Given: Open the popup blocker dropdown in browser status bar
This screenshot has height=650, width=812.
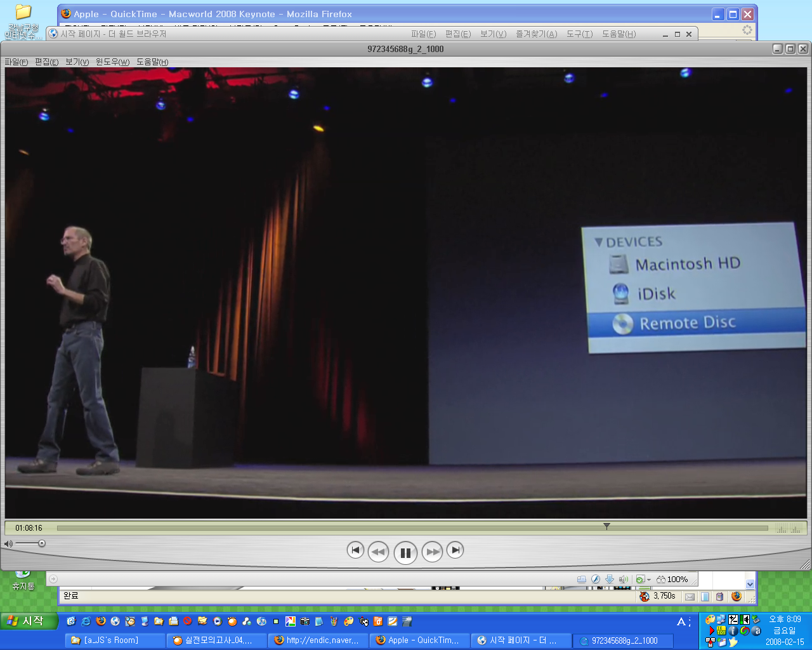Looking at the screenshot, I should (649, 580).
